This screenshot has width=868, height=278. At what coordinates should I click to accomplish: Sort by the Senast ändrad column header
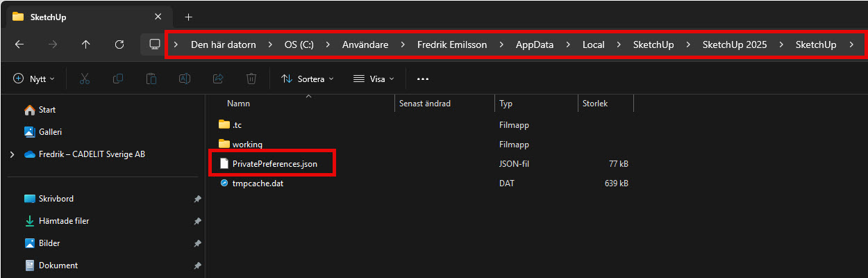tap(425, 104)
